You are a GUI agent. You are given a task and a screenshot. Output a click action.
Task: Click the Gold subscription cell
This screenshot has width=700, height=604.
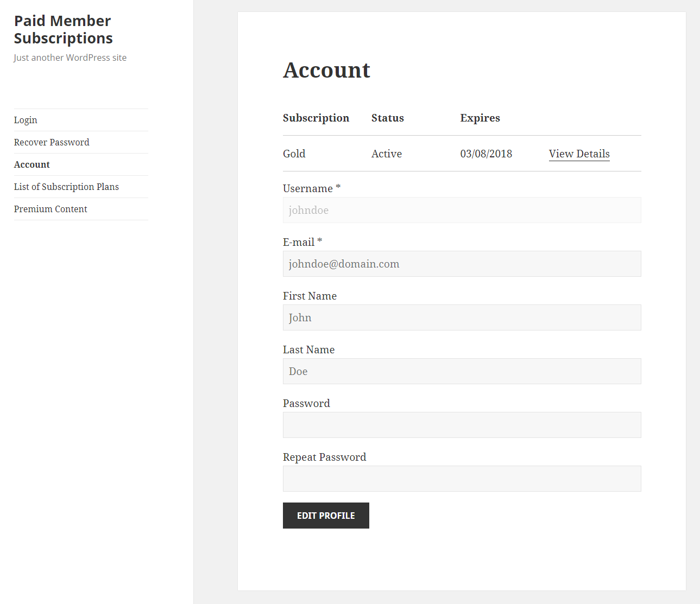(x=294, y=154)
